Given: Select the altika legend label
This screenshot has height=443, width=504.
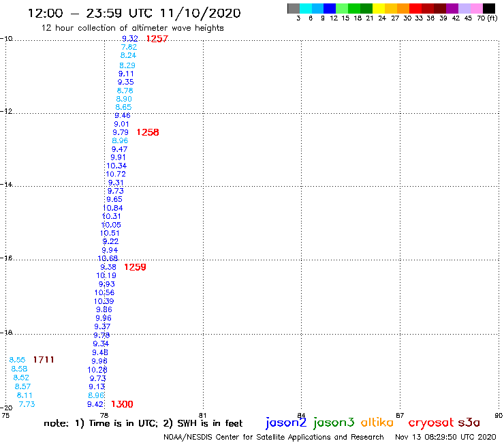Looking at the screenshot, I should 377,423.
